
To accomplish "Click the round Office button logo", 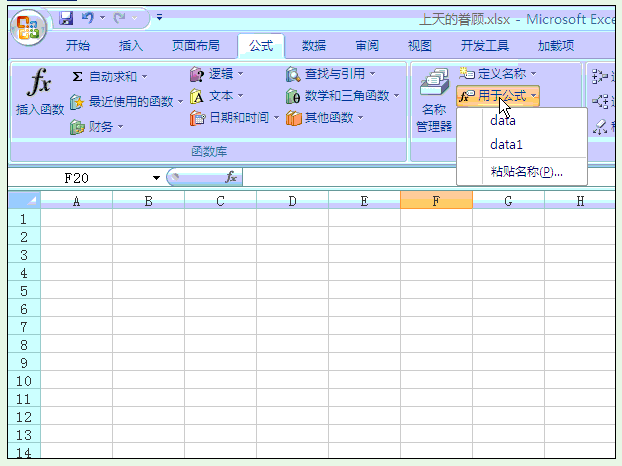I will pyautogui.click(x=29, y=28).
